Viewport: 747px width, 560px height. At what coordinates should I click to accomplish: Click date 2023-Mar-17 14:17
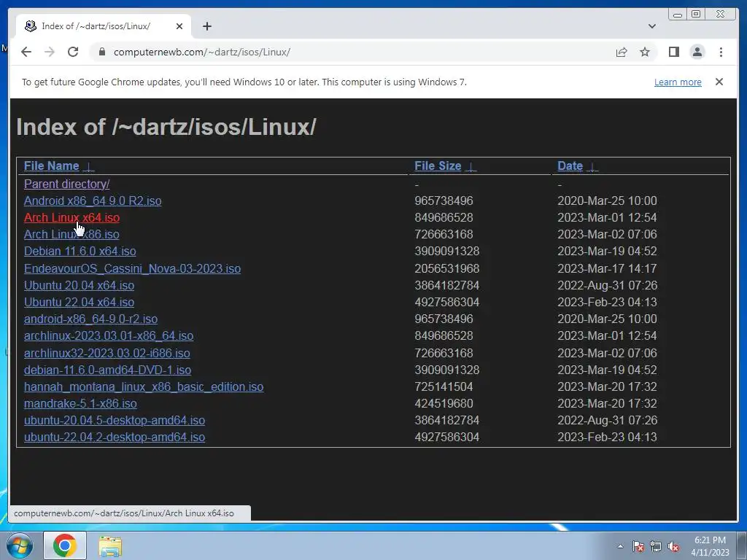607,268
